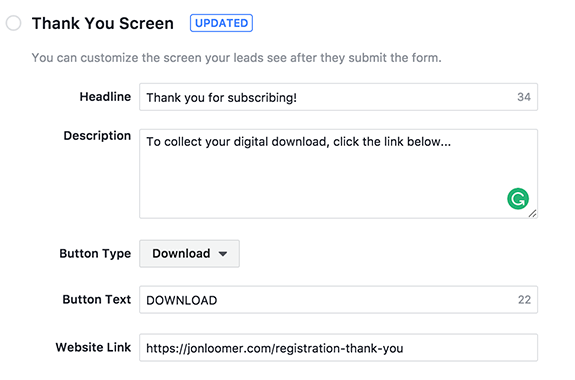The height and width of the screenshot is (380, 575).
Task: Select the Thank You Screen radio button
Action: point(14,23)
